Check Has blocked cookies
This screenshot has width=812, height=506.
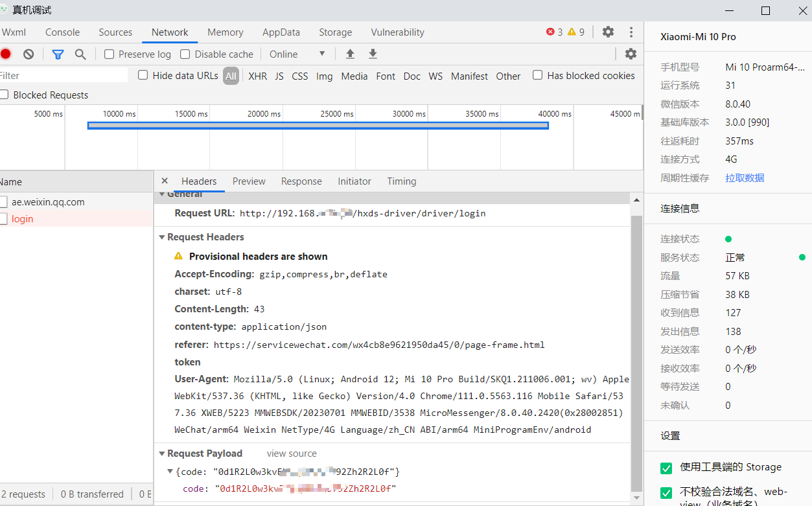pos(538,75)
